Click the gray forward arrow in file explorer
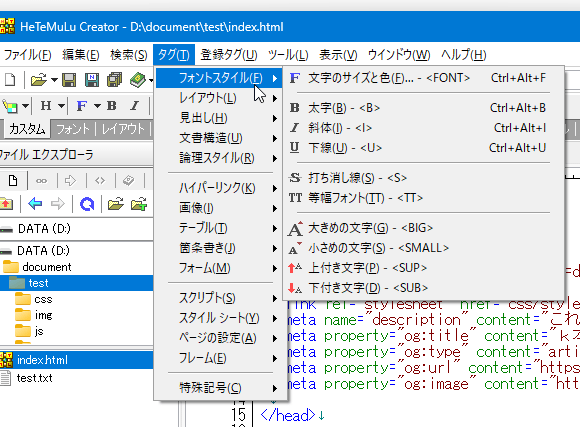The image size is (580, 427). pos(58,204)
